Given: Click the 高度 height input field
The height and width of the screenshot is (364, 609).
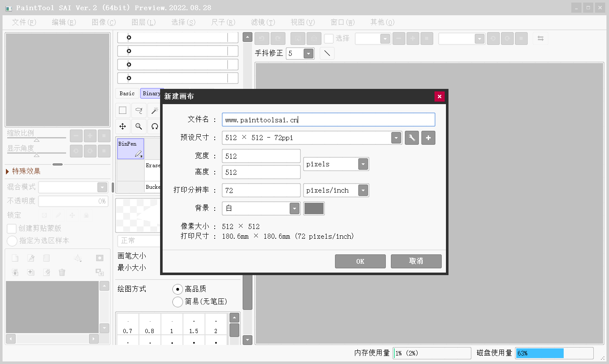Looking at the screenshot, I should pyautogui.click(x=261, y=172).
